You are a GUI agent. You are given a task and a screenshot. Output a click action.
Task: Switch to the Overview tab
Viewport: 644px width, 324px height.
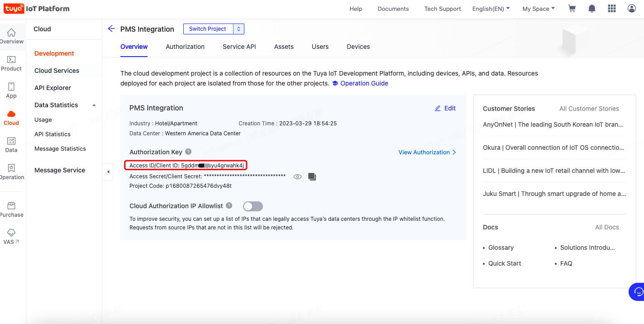(x=134, y=47)
